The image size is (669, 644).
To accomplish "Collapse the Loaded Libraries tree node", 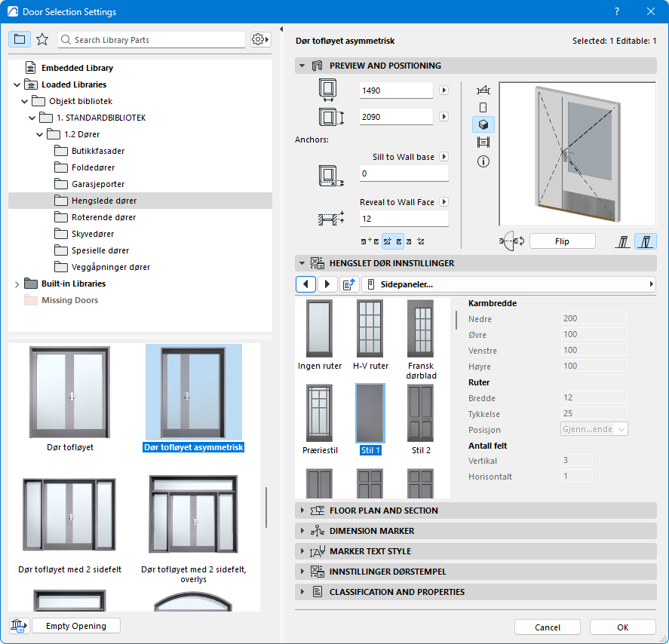I will (17, 85).
